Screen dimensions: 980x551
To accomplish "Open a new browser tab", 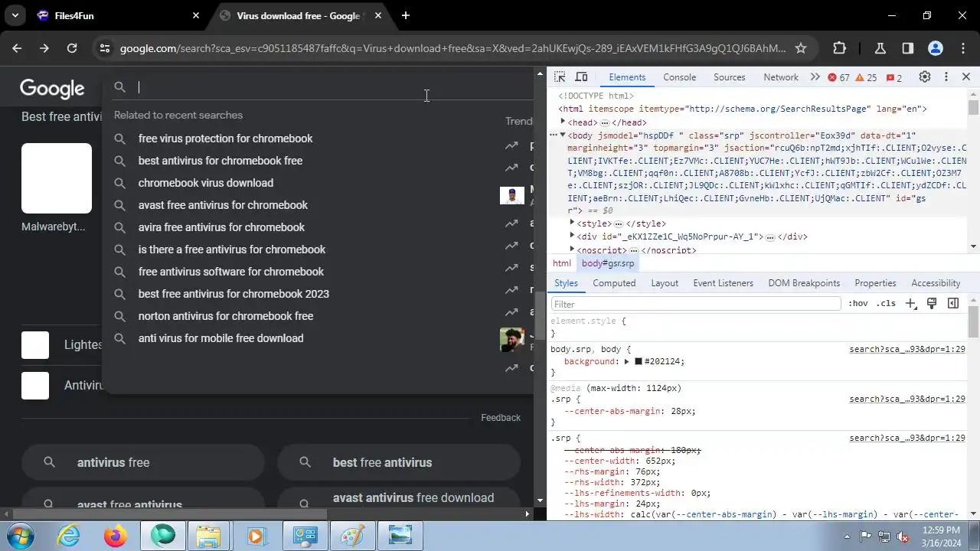I will (x=406, y=15).
